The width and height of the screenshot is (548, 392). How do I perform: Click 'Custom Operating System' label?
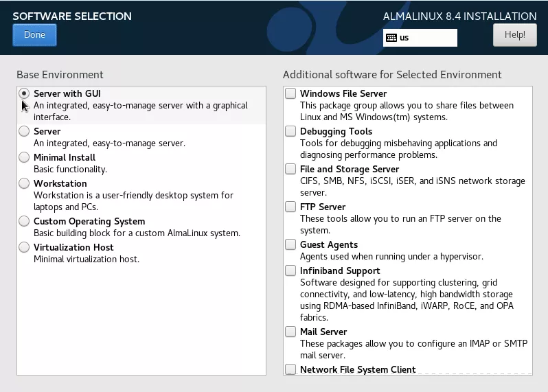click(89, 222)
